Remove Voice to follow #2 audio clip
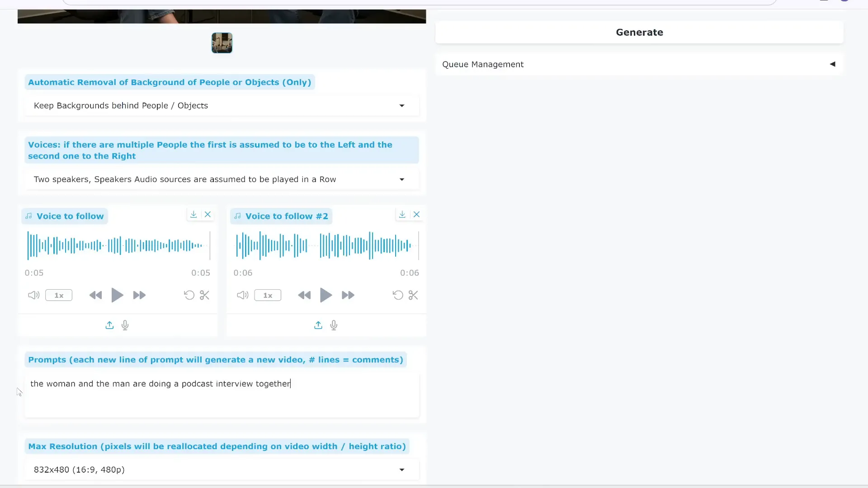The image size is (868, 488). 417,215
